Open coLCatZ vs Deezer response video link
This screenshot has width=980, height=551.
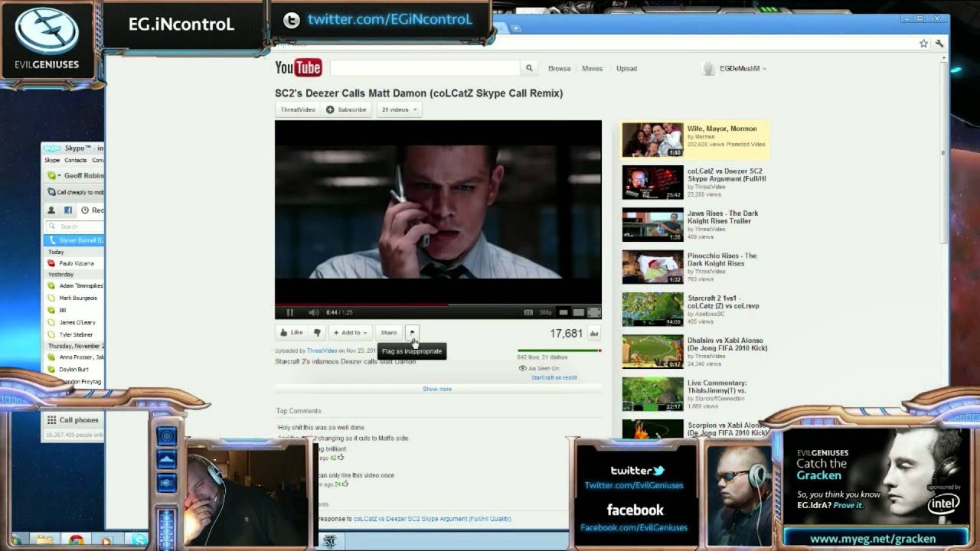click(x=432, y=519)
